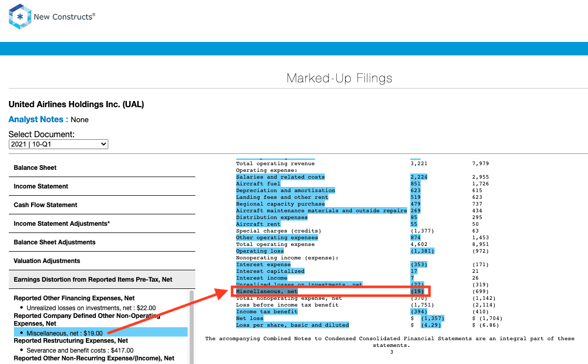Expand Income Statement Adjustments section

click(102, 224)
